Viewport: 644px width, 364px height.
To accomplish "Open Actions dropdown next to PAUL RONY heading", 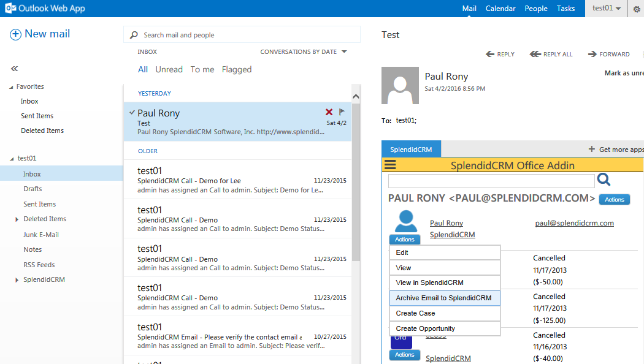I will (x=615, y=199).
